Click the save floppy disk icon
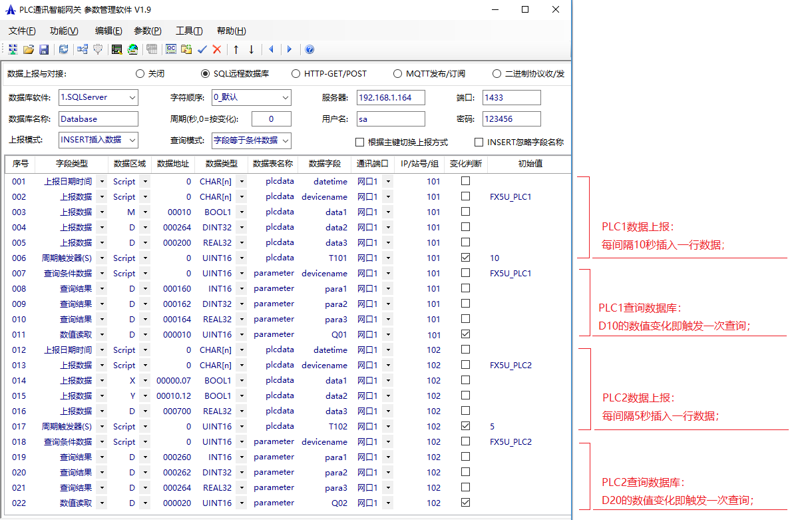Screen dimensions: 812x520 coord(44,49)
